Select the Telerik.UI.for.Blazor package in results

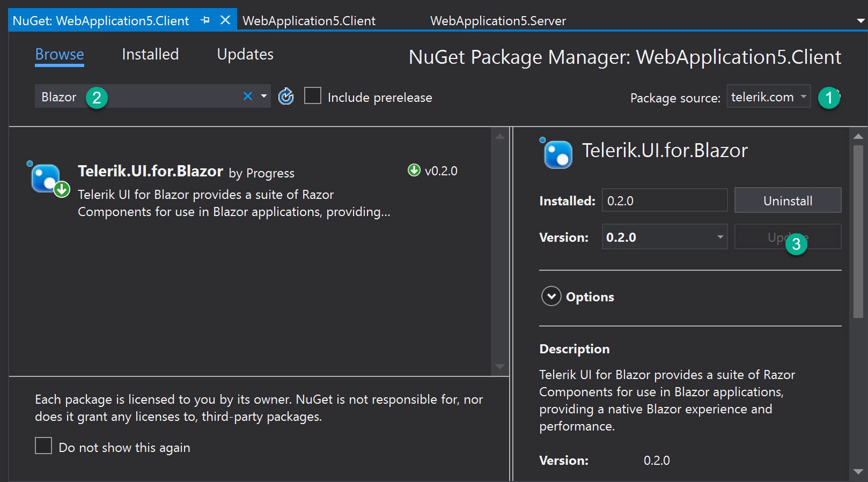pyautogui.click(x=249, y=190)
